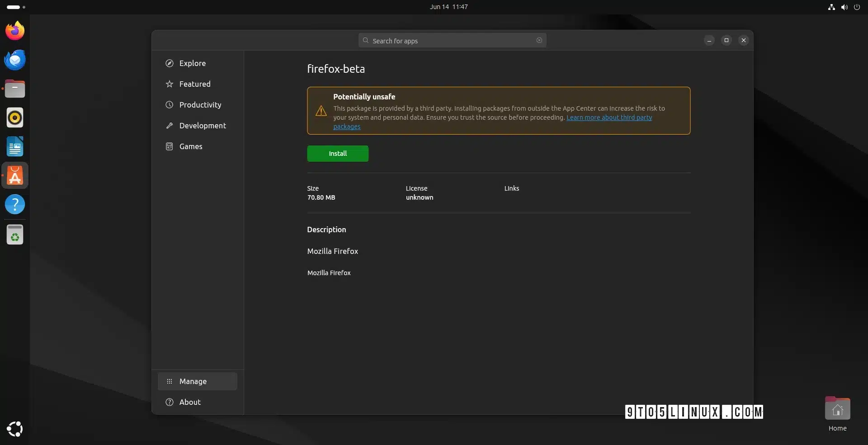Open LibreOffice Writer from the dock
Screen dimensions: 868x445
coord(15,146)
